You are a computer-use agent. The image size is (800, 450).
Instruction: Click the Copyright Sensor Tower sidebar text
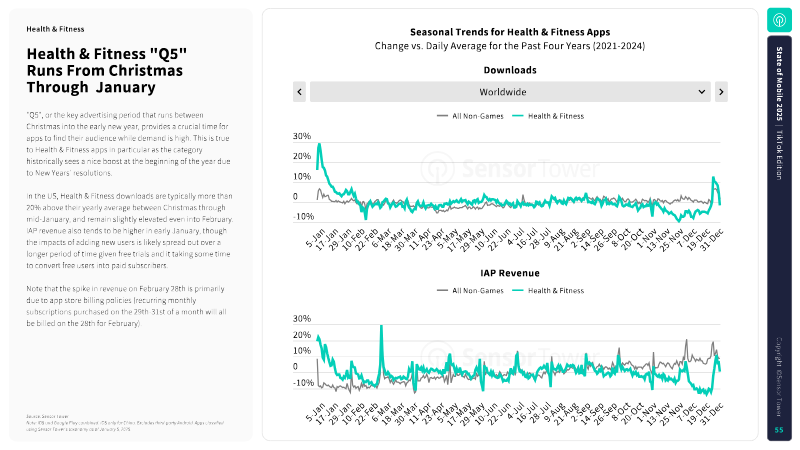[x=780, y=375]
